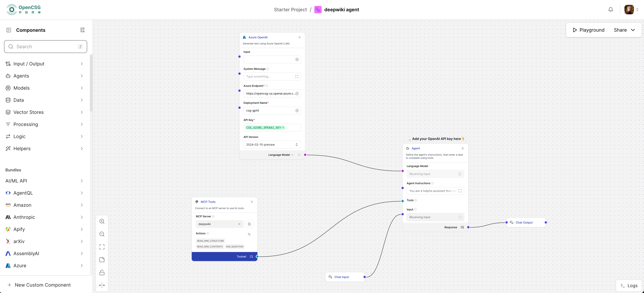The image size is (644, 293).
Task: Click the canvas zoom out icon
Action: [102, 234]
